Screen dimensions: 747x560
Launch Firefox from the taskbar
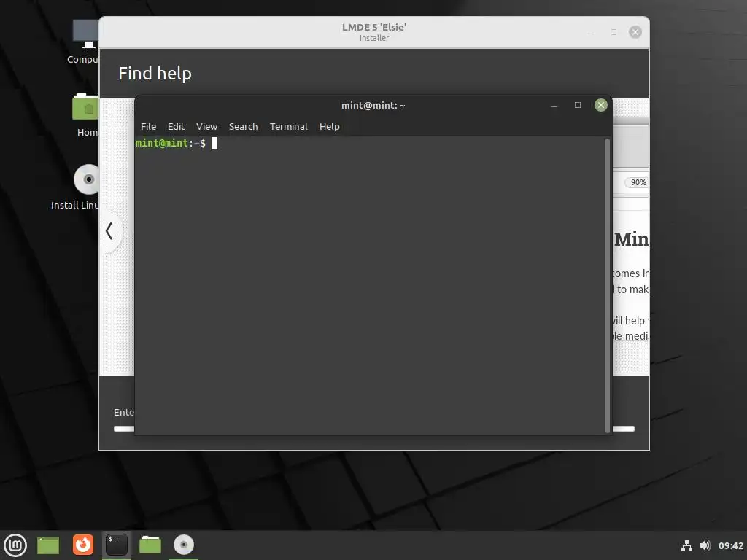pyautogui.click(x=83, y=545)
